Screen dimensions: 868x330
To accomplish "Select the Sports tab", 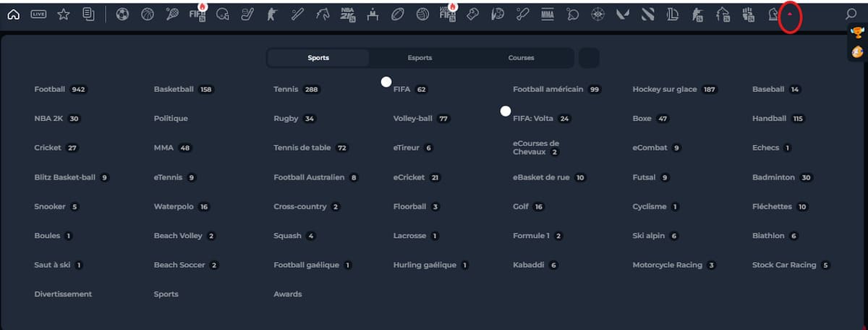I will (x=318, y=58).
